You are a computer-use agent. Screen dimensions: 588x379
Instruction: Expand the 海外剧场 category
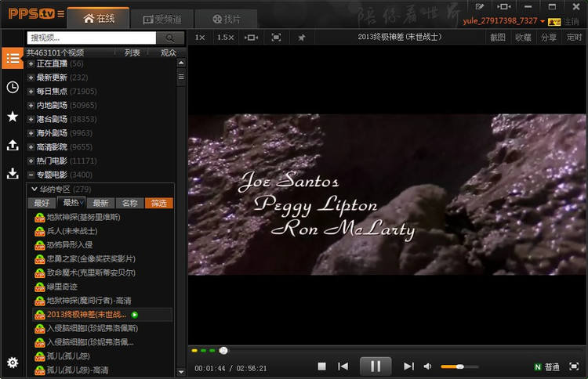click(x=31, y=133)
